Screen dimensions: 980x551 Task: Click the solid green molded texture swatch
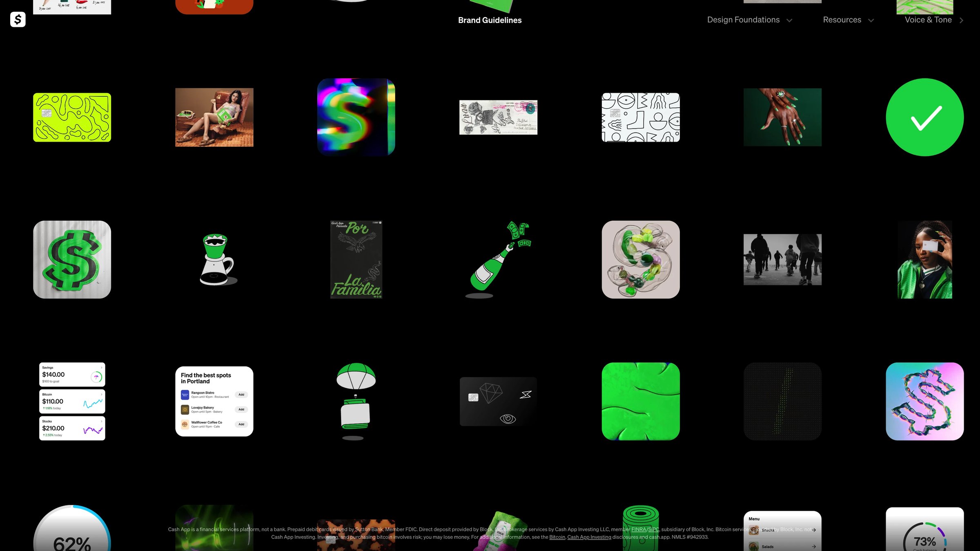point(640,401)
